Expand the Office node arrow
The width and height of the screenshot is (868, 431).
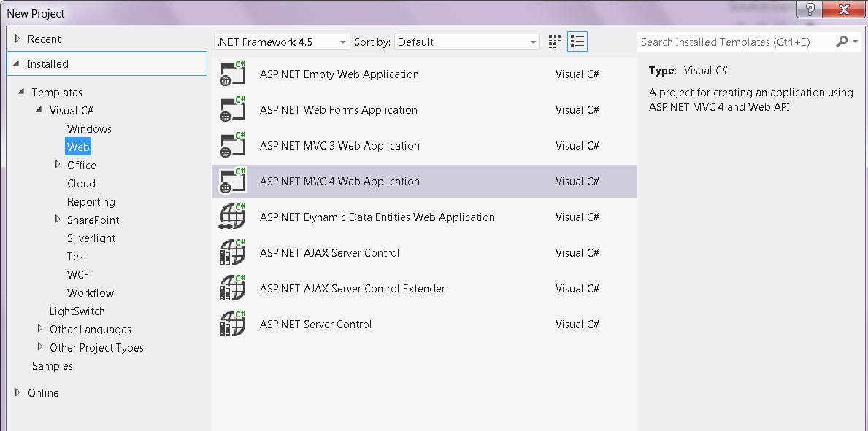tap(58, 164)
